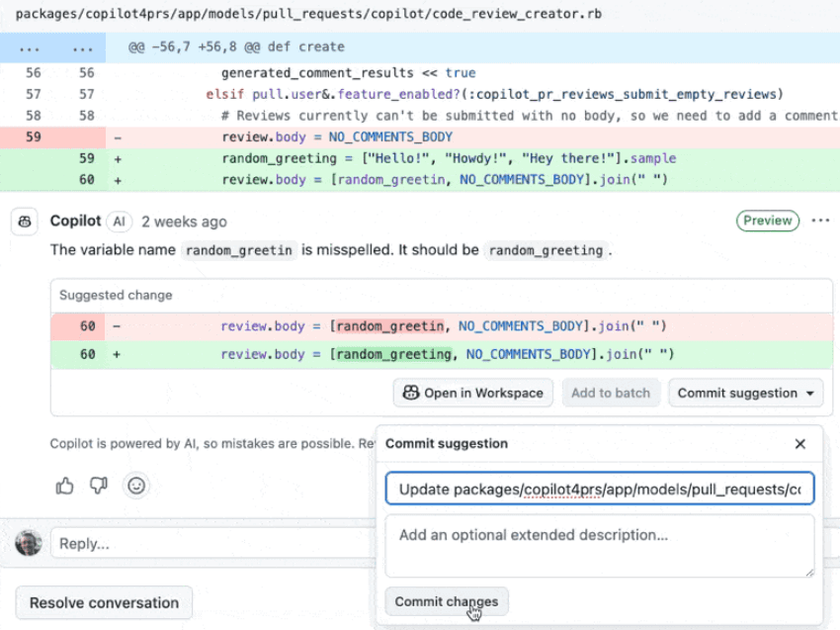The width and height of the screenshot is (840, 630).
Task: Click the Copilot author name
Action: [x=75, y=221]
